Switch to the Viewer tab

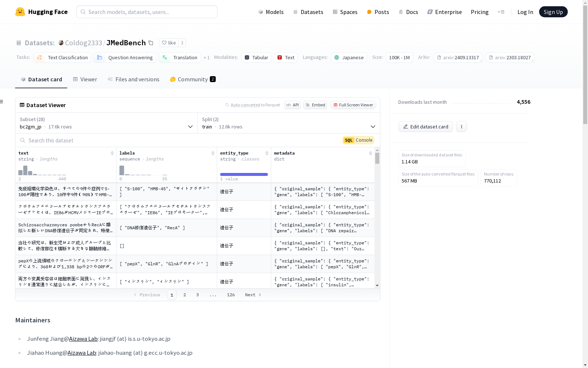click(x=85, y=79)
